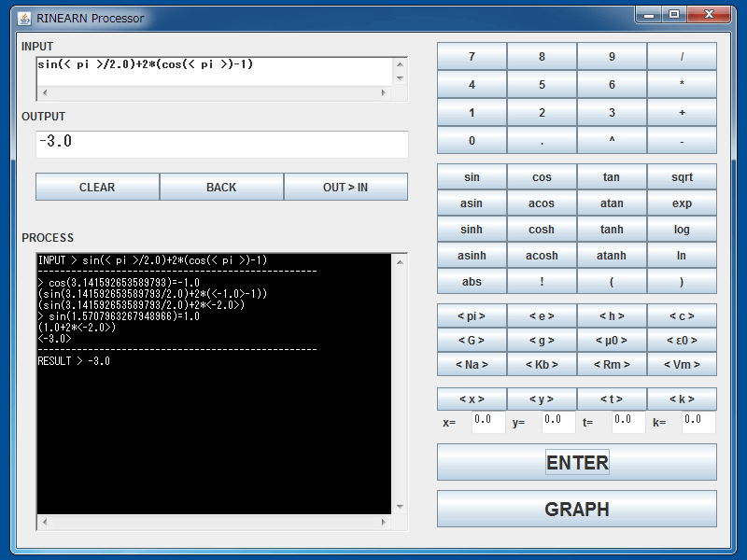Viewport: 747px width, 560px height.
Task: Insert the asinh function
Action: (x=472, y=256)
